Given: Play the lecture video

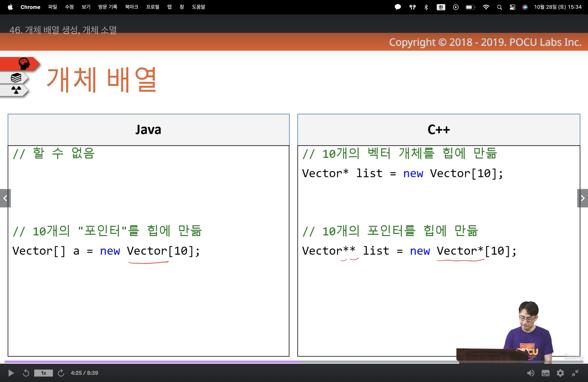Looking at the screenshot, I should (x=11, y=373).
